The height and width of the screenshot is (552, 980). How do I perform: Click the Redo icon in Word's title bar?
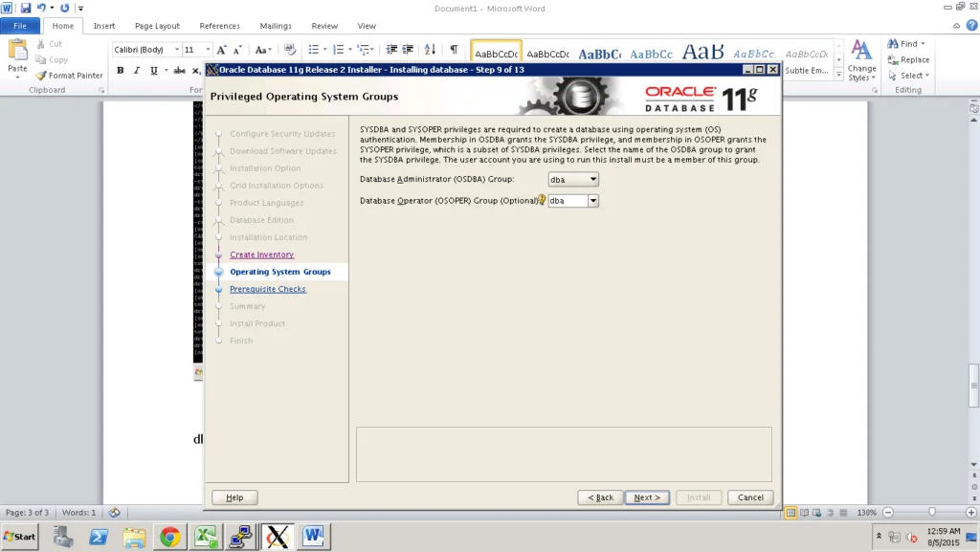(64, 8)
